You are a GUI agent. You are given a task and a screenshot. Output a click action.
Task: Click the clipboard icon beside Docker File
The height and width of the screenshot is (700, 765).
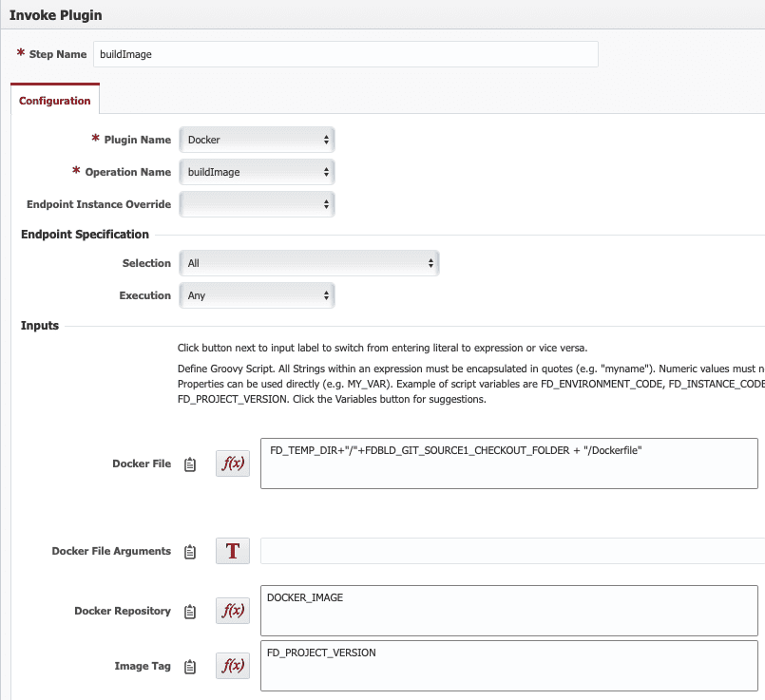coord(190,464)
